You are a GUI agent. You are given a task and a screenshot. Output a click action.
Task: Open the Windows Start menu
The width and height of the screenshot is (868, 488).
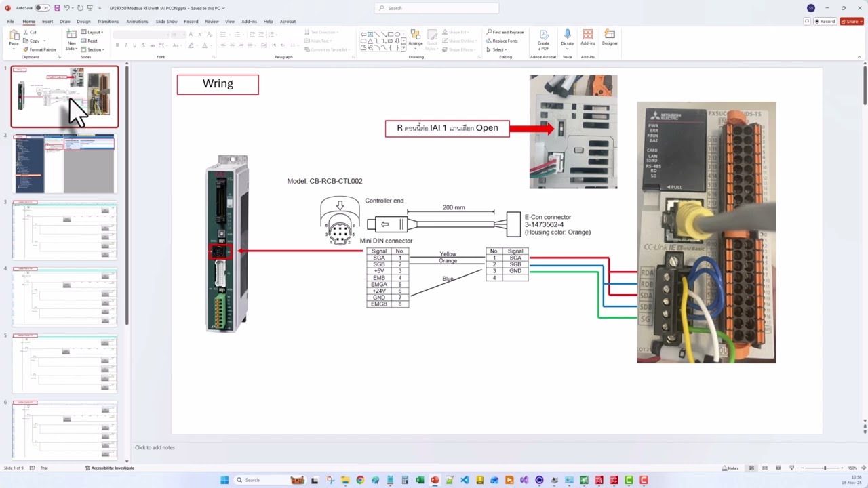pyautogui.click(x=224, y=480)
